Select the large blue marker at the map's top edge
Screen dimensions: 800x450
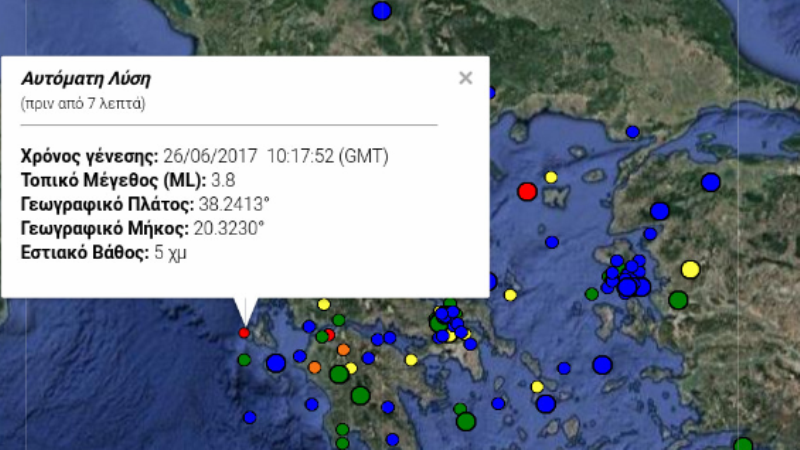[381, 11]
